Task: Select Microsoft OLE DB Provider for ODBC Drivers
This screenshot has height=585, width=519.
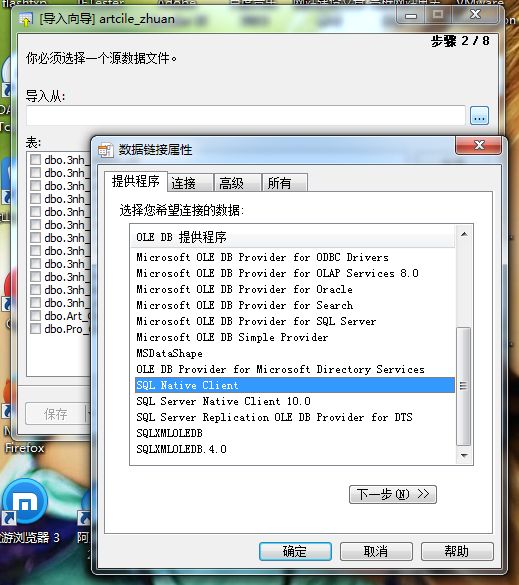Action: click(x=262, y=257)
